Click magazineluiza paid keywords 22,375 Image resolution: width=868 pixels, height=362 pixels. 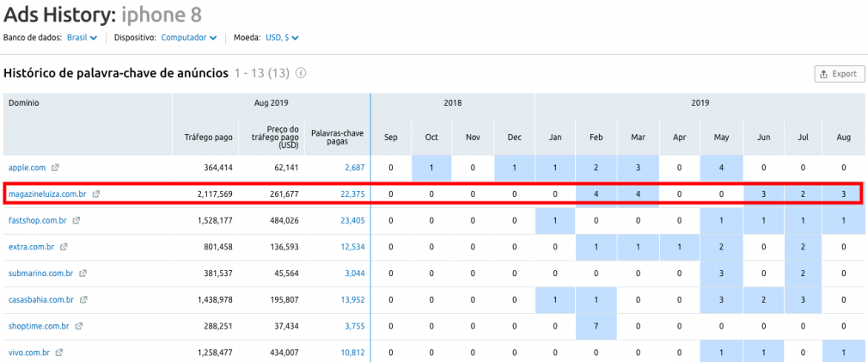click(x=353, y=194)
